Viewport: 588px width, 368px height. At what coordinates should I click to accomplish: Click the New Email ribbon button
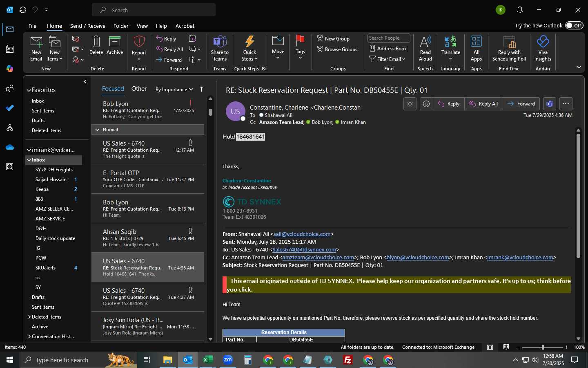coord(36,48)
